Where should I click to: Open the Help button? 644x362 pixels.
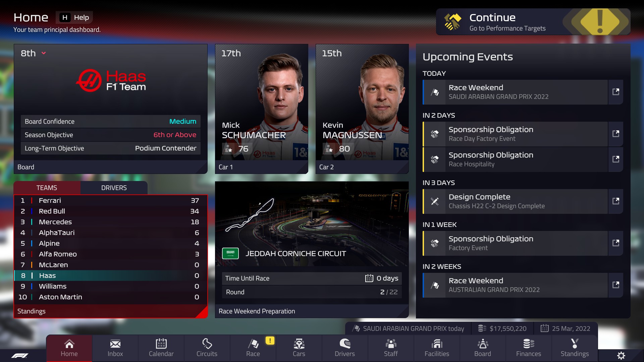click(74, 17)
